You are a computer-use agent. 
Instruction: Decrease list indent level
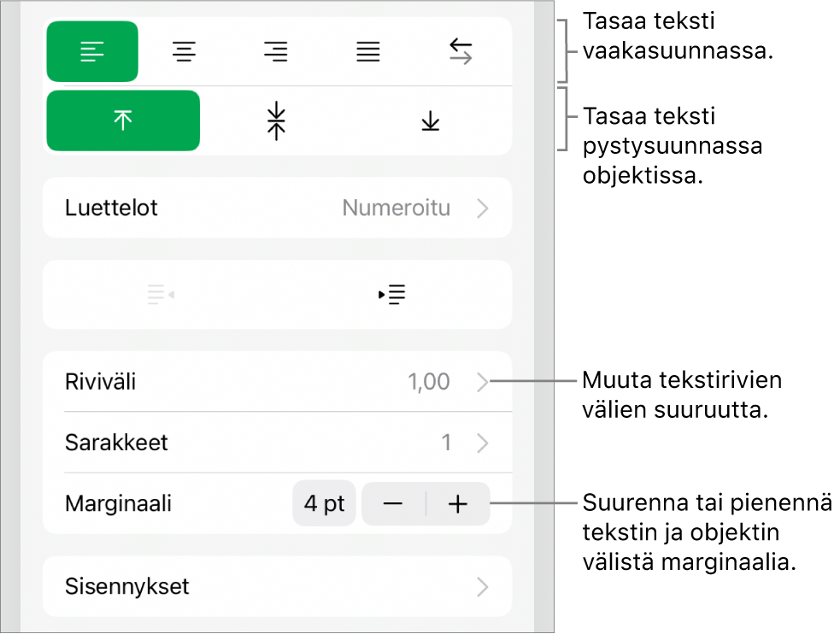click(x=161, y=295)
